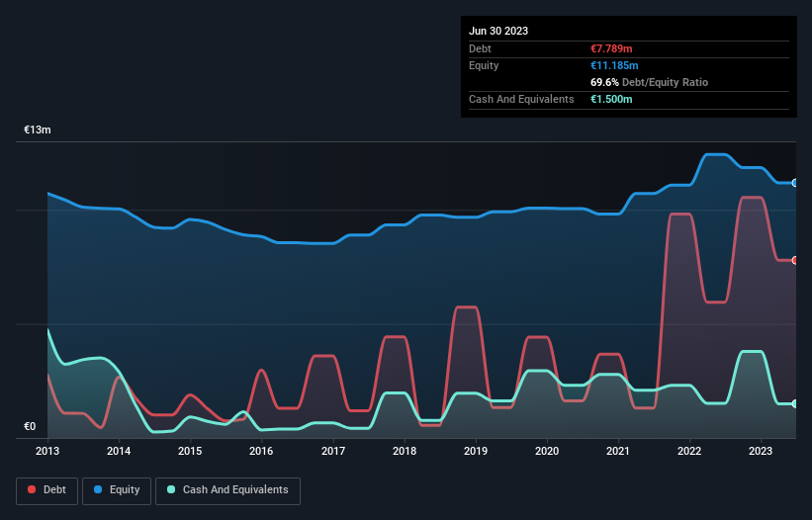
Task: Select the 2014 x-axis label
Action: [119, 451]
